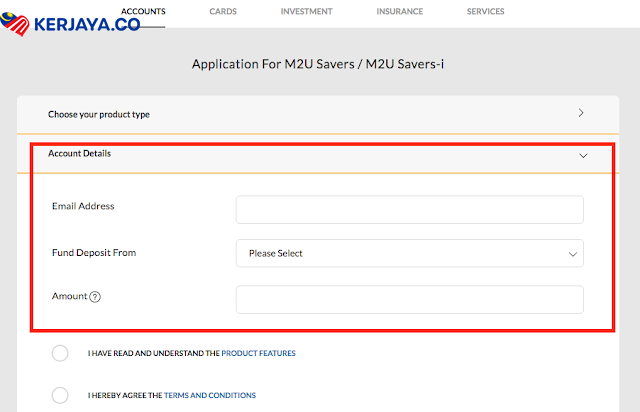Image resolution: width=640 pixels, height=412 pixels.
Task: Open the Accounts tab
Action: (143, 11)
